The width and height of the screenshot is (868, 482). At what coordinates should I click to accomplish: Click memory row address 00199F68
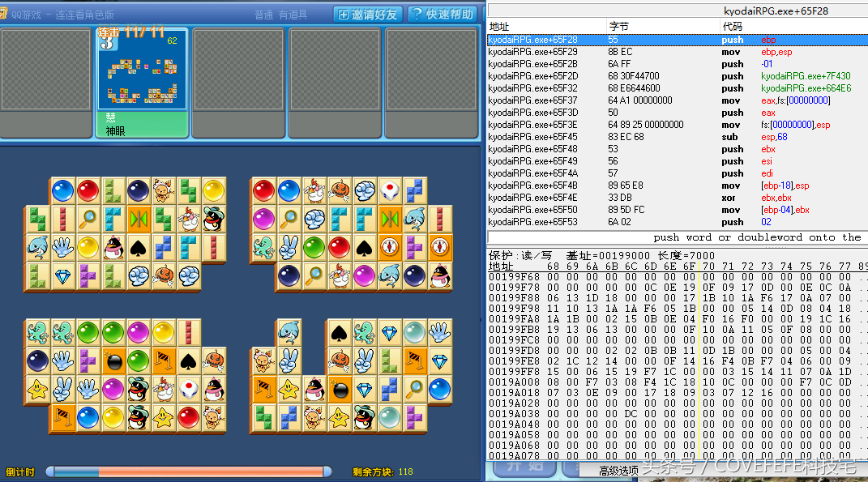tap(515, 277)
